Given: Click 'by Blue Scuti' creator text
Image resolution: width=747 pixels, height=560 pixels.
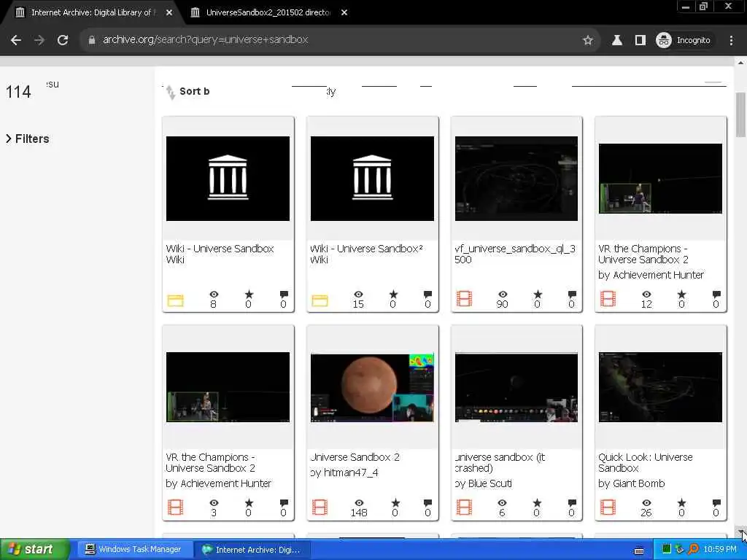Looking at the screenshot, I should (x=483, y=483).
